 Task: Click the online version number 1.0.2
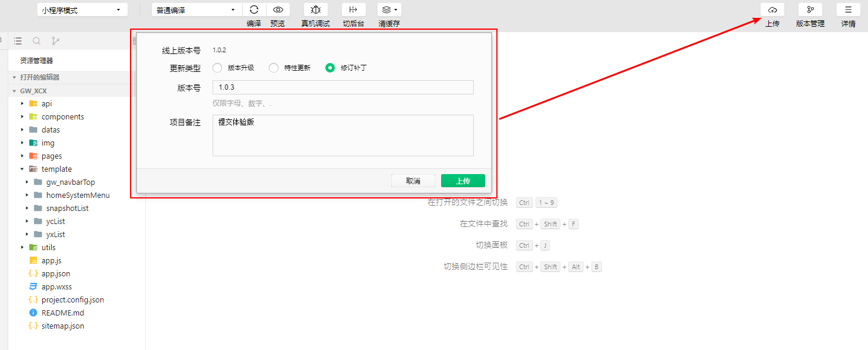pyautogui.click(x=219, y=50)
